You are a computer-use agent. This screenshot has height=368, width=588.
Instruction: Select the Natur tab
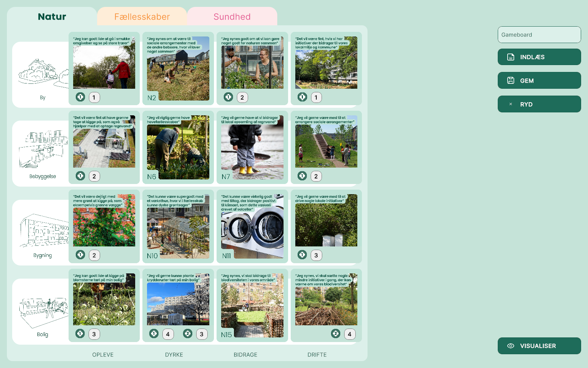[52, 17]
